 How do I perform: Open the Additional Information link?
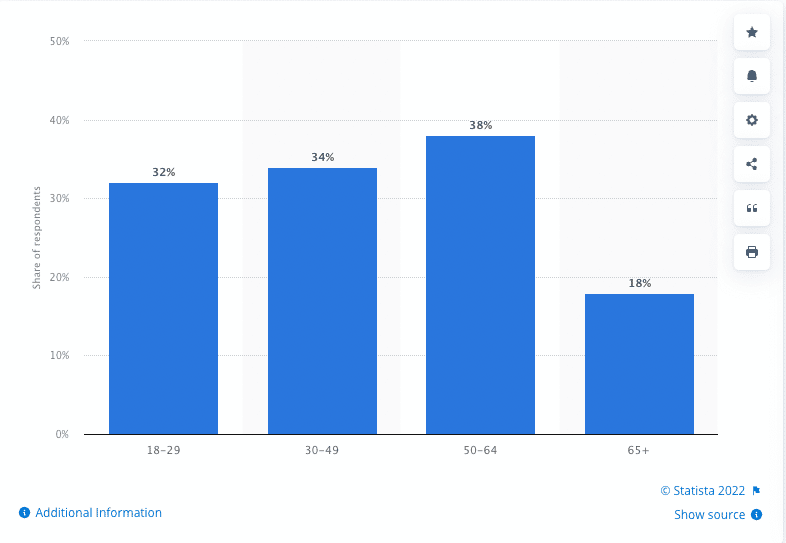pos(98,513)
